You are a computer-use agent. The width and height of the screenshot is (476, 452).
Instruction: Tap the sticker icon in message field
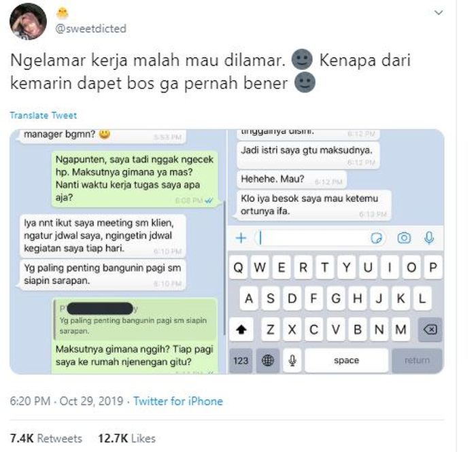point(377,238)
